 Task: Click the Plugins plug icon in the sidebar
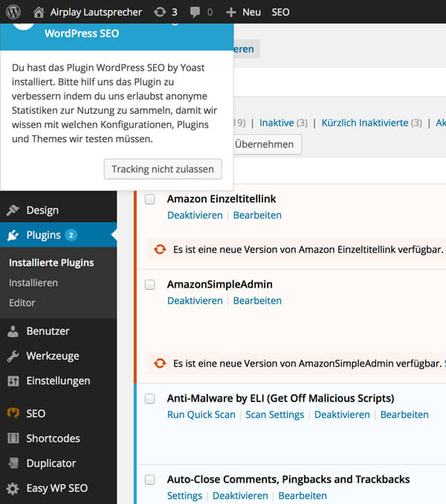(x=13, y=236)
